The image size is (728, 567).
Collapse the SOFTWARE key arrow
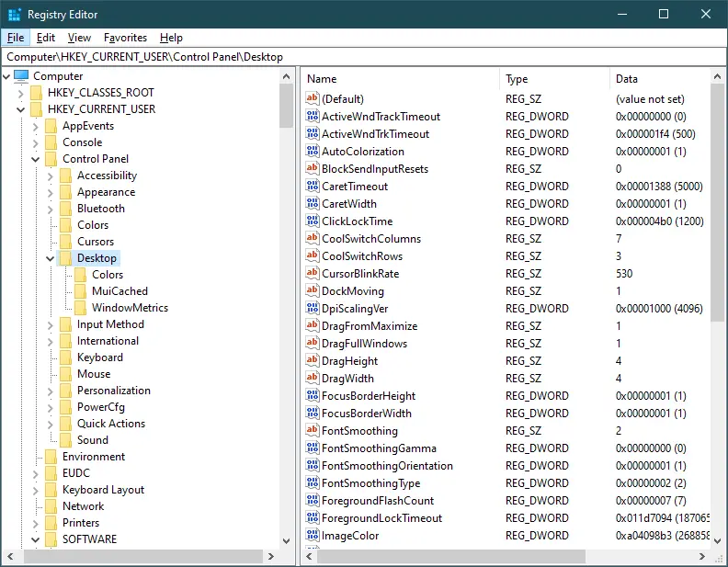[x=35, y=539]
